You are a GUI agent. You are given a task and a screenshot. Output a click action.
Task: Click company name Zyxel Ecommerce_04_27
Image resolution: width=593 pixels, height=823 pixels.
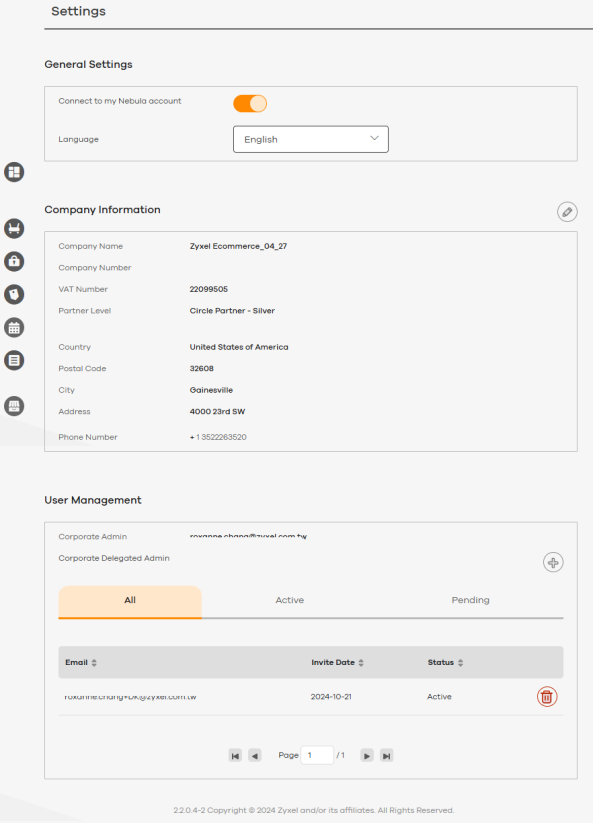click(x=238, y=246)
